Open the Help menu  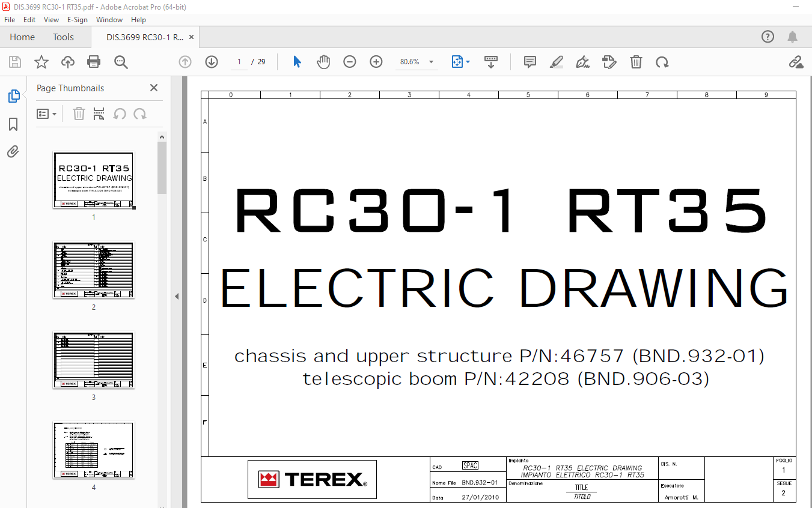pyautogui.click(x=138, y=20)
